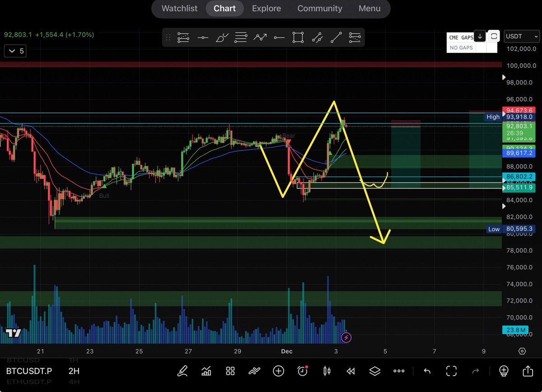Expand the CME GAPS download dropdown
Viewport: 542px width, 392px height.
click(x=480, y=36)
